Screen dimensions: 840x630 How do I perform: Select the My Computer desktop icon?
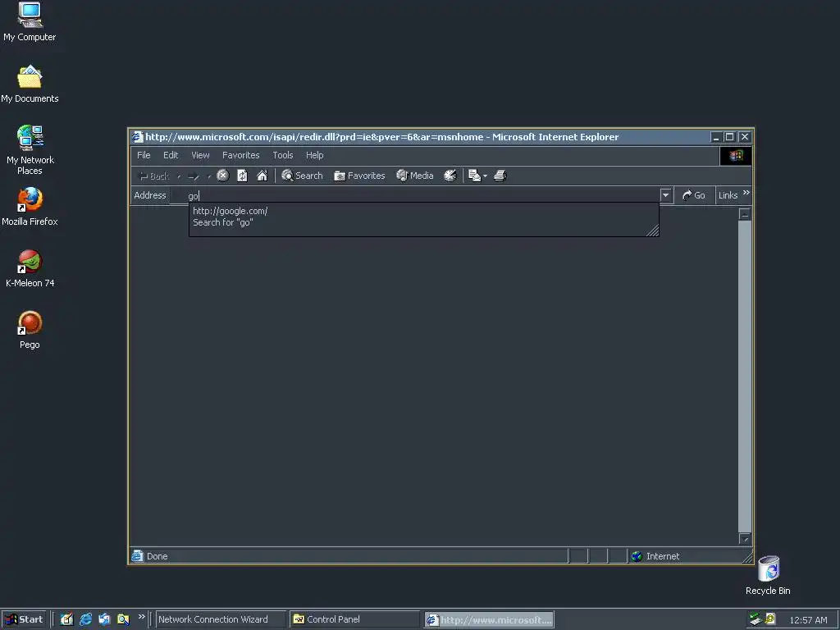coord(30,22)
